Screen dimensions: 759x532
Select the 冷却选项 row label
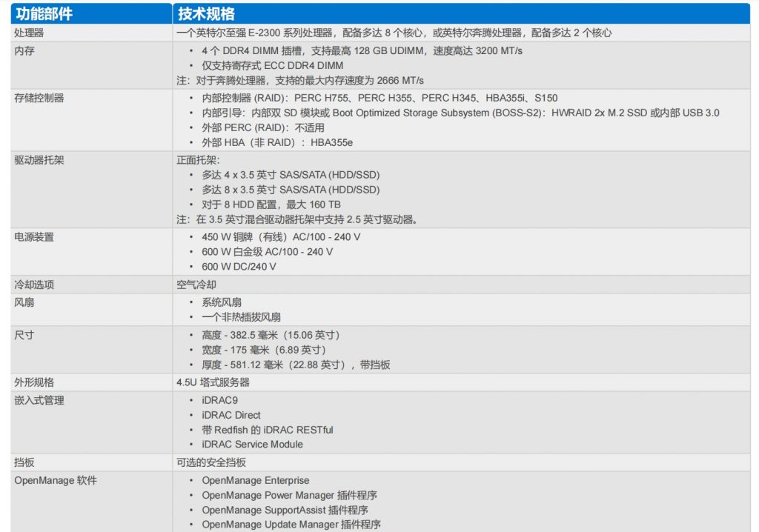[x=34, y=285]
